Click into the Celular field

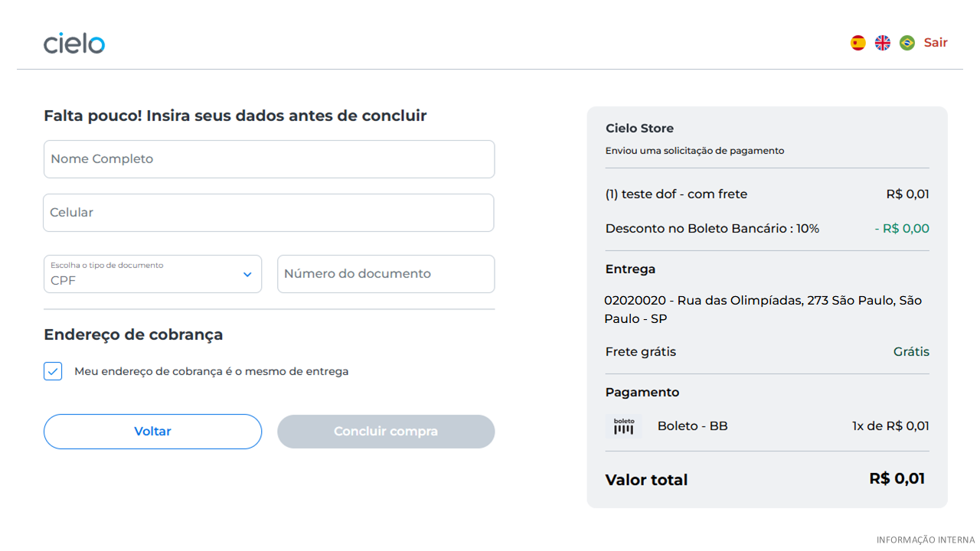coord(269,213)
